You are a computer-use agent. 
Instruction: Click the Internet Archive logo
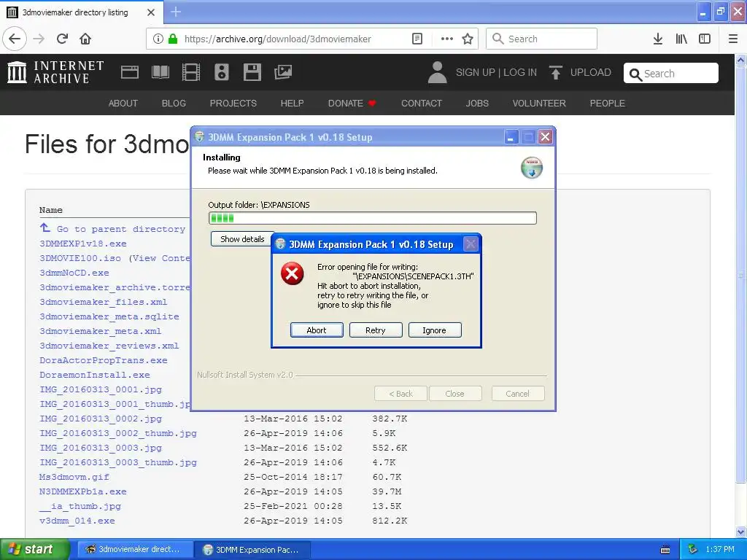pos(55,72)
